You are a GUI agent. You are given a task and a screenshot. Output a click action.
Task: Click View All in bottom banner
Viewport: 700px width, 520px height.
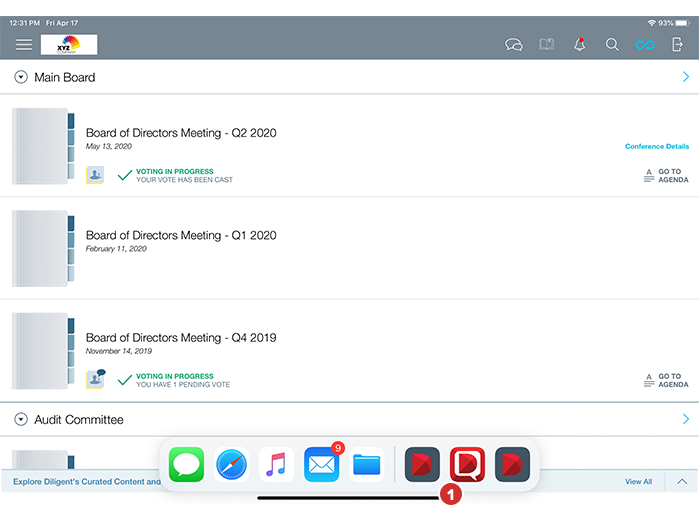638,482
